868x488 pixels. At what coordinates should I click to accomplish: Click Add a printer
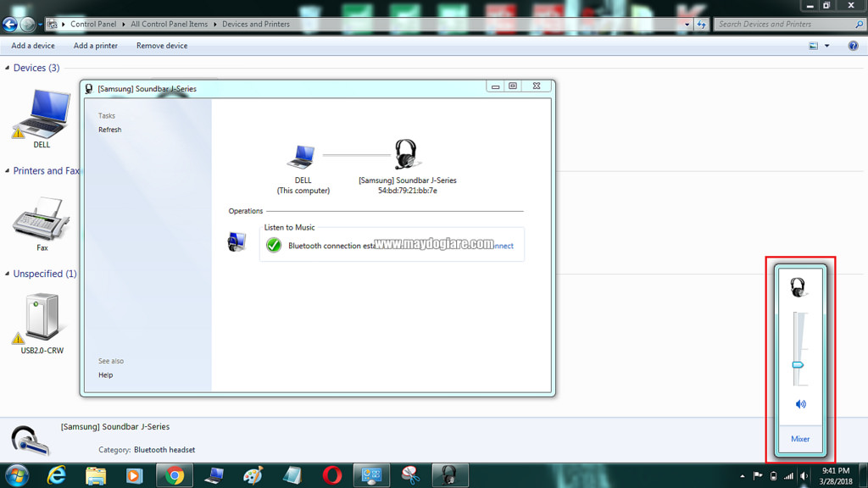coord(95,46)
